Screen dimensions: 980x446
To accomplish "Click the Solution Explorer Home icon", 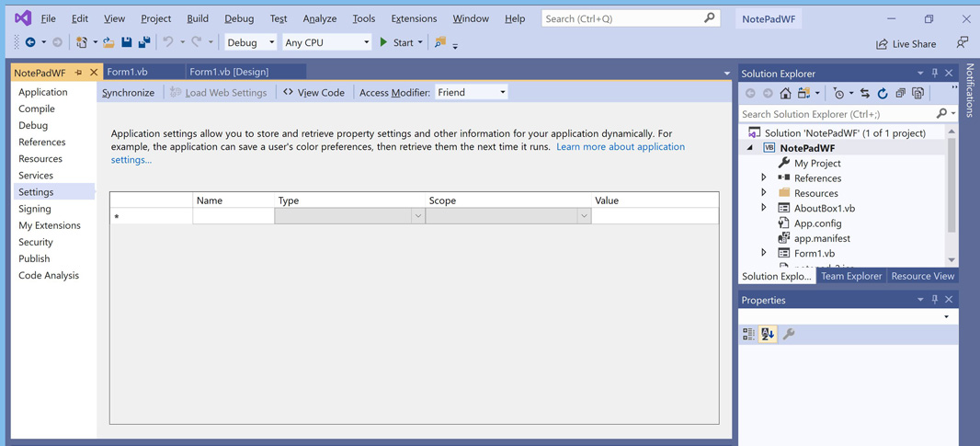I will (785, 93).
